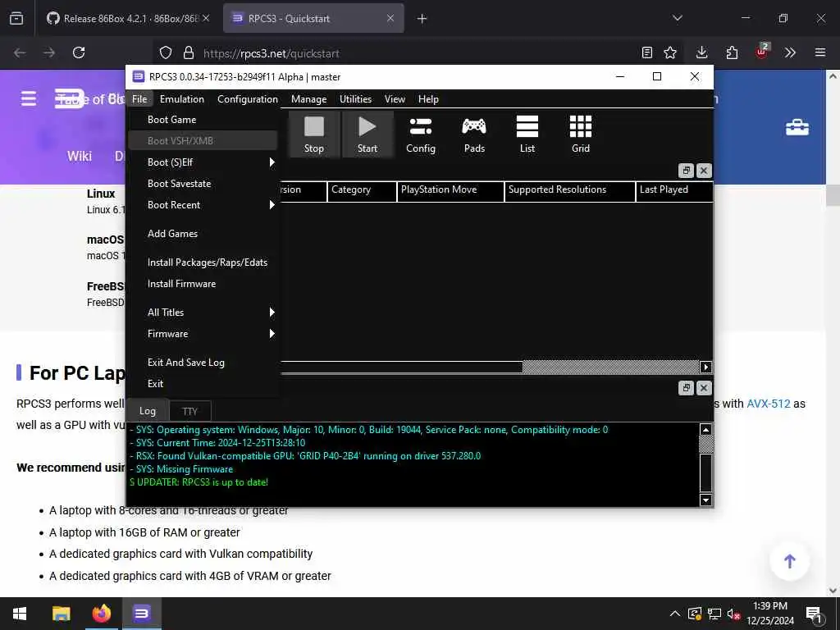Close the game list panel
This screenshot has width=840, height=630.
click(x=704, y=171)
